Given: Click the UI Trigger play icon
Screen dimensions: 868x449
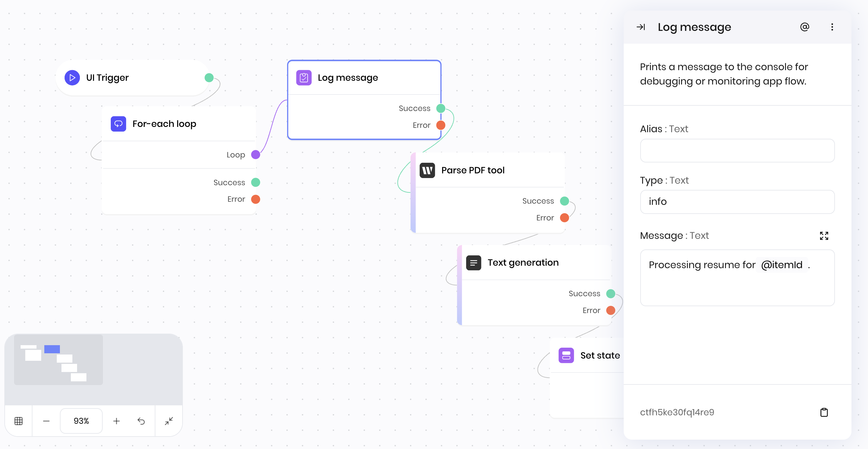Looking at the screenshot, I should [x=72, y=78].
